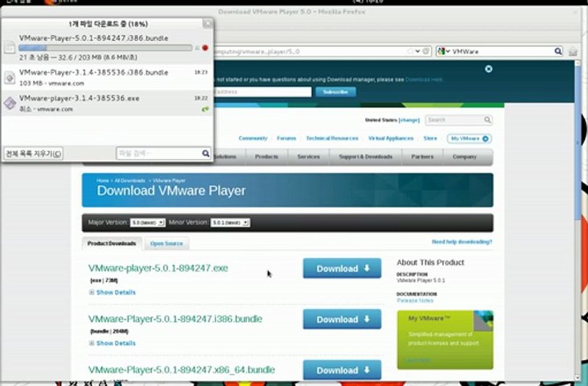
Task: Download the i386.bundle file
Action: (342, 320)
